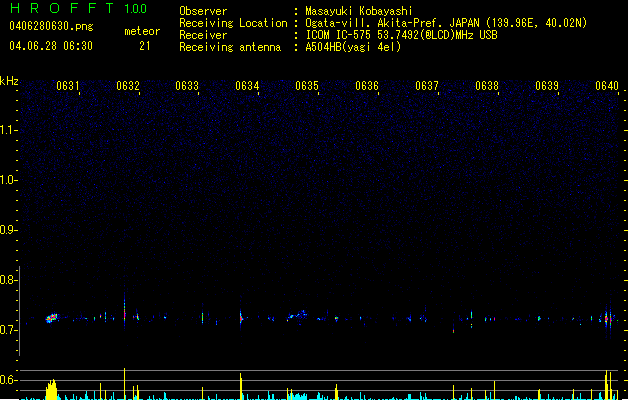This screenshot has width=629, height=400.
Task: Click the 1.1 kHz frequency axis label
Action: 8,130
